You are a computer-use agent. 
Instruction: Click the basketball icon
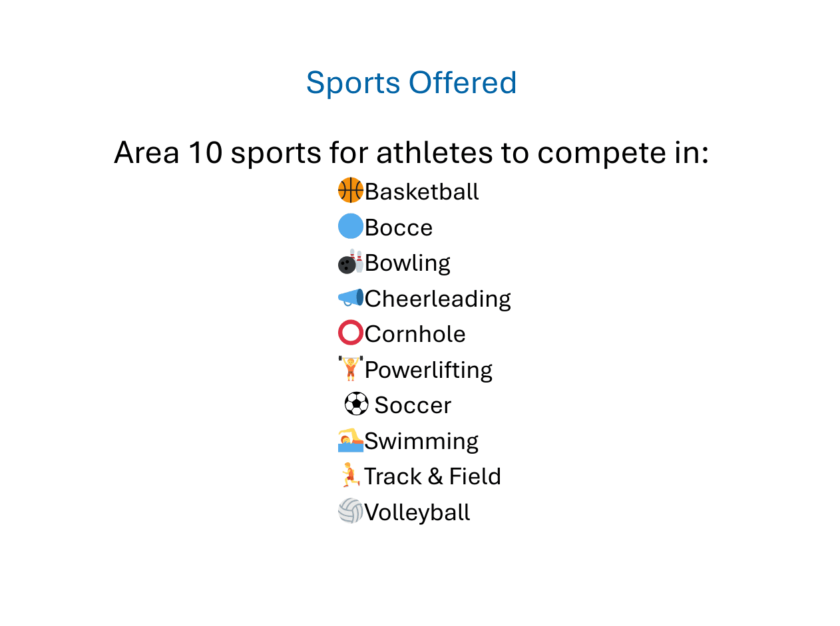(x=350, y=191)
